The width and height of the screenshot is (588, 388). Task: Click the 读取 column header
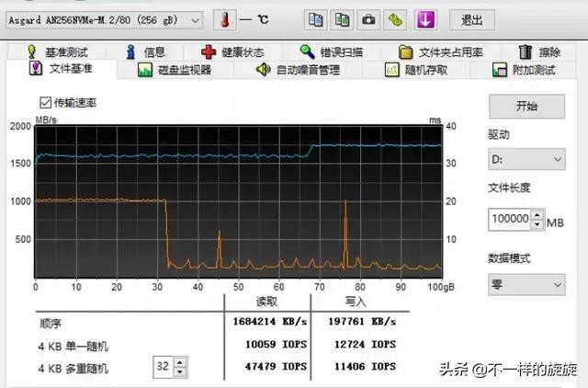(266, 302)
